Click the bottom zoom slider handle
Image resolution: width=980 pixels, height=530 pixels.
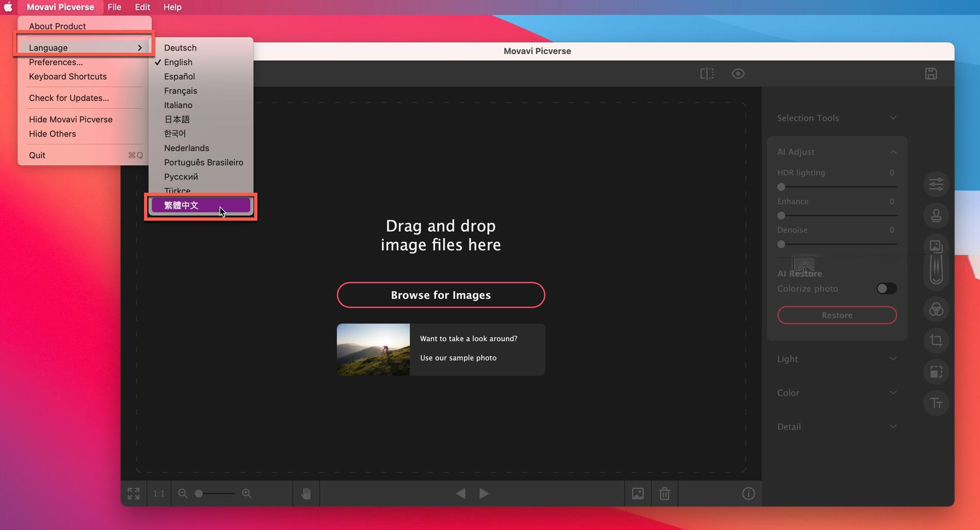tap(199, 493)
